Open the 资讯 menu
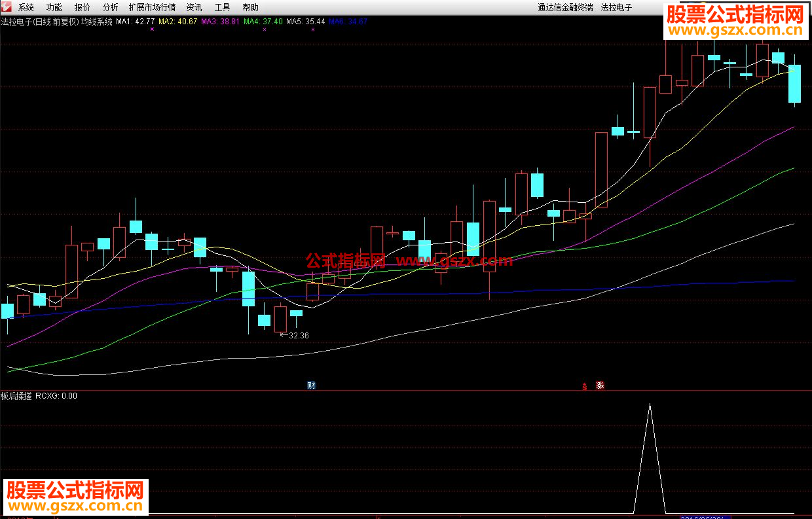812x519 pixels. click(194, 8)
